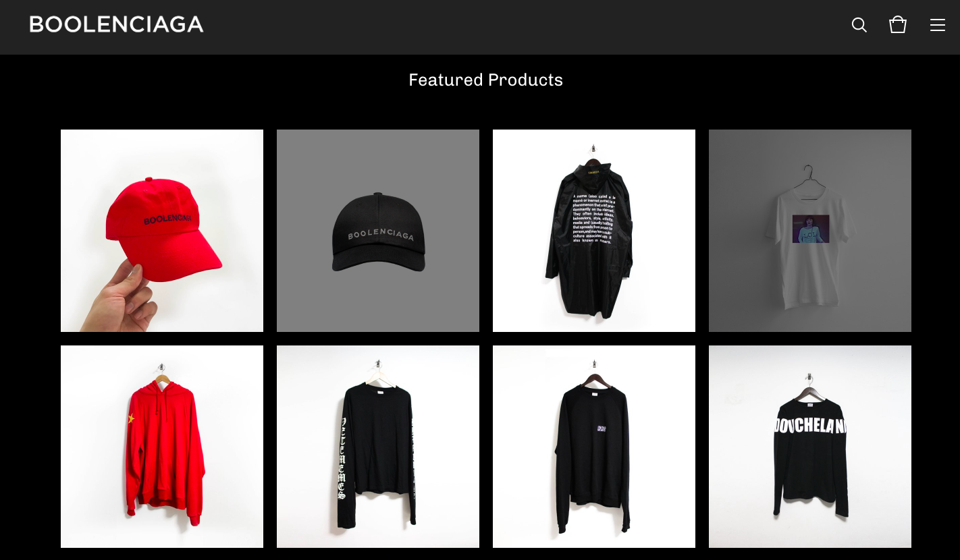960x560 pixels.
Task: Click the photo print on the white t-shirt
Action: pos(811,229)
